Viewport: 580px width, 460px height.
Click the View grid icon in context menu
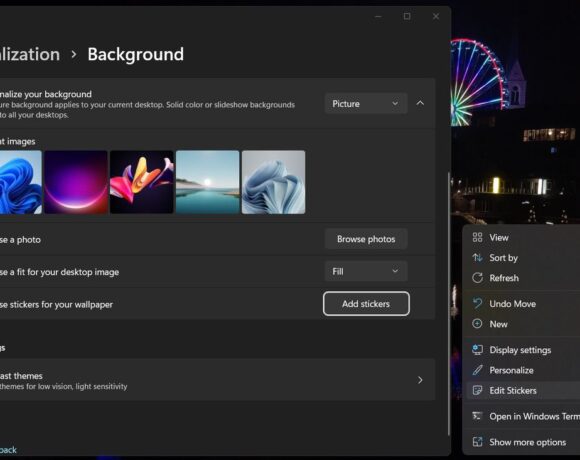click(477, 237)
